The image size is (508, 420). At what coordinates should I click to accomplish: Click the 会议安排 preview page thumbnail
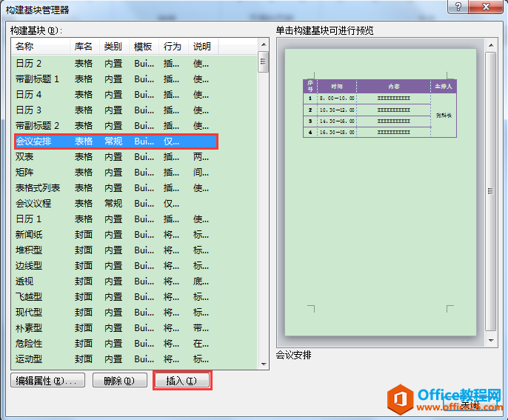[381, 192]
